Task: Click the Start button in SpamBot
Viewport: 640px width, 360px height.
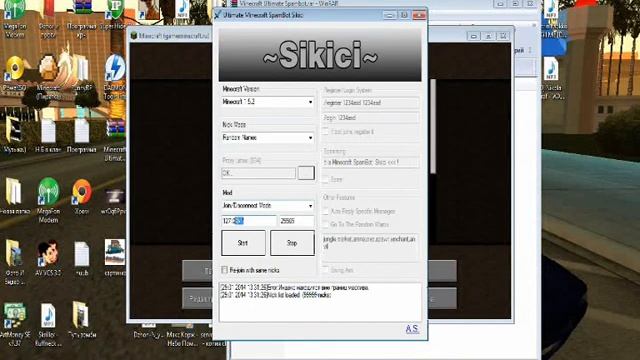Action: [243, 243]
